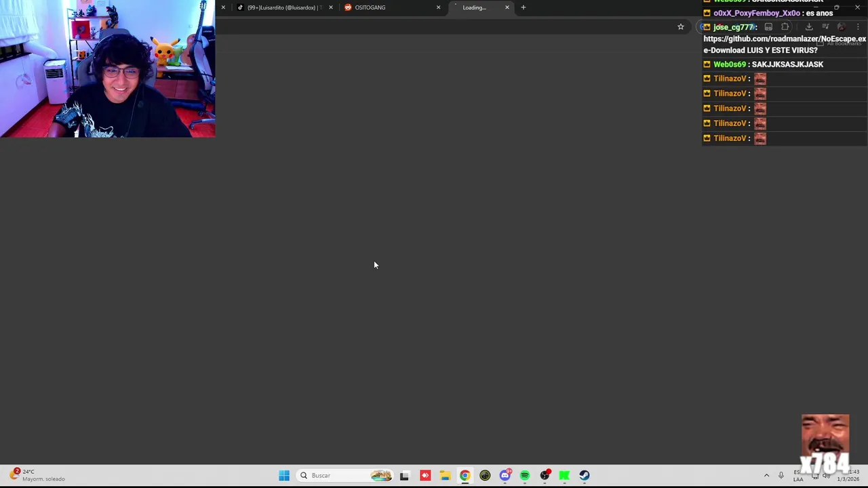Switch to the TikTok Luisardito tab
This screenshot has height=488, width=868.
(283, 7)
